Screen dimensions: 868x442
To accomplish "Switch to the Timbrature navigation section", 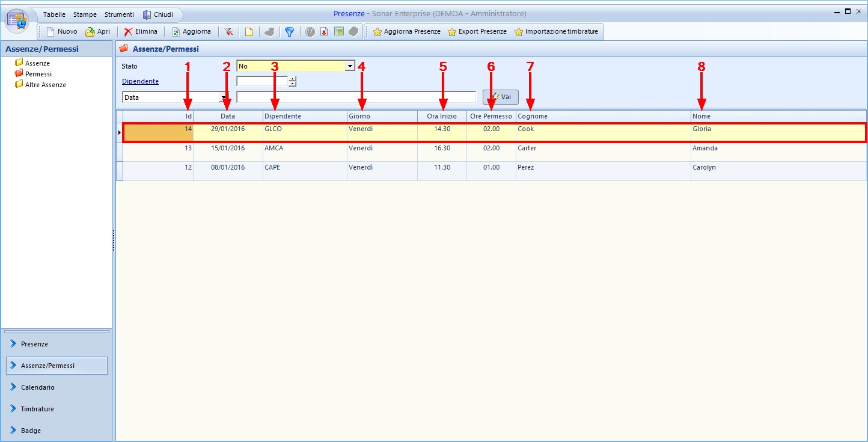I will point(37,409).
